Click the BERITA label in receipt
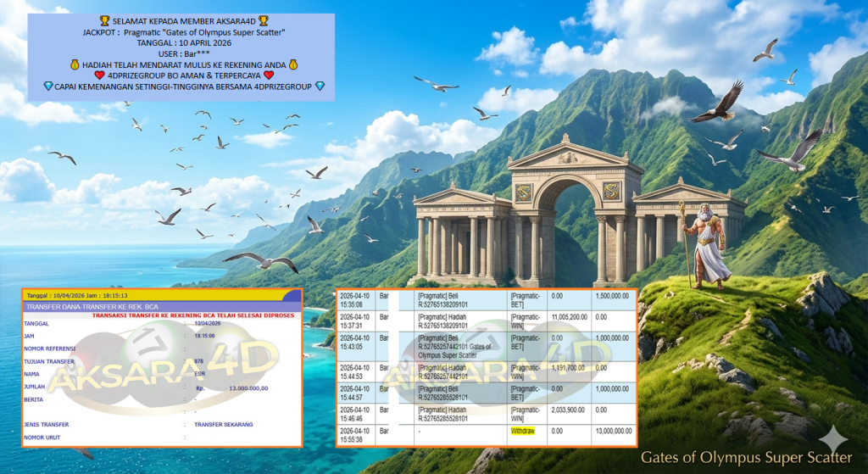Viewport: 868px width, 474px height. (x=33, y=399)
